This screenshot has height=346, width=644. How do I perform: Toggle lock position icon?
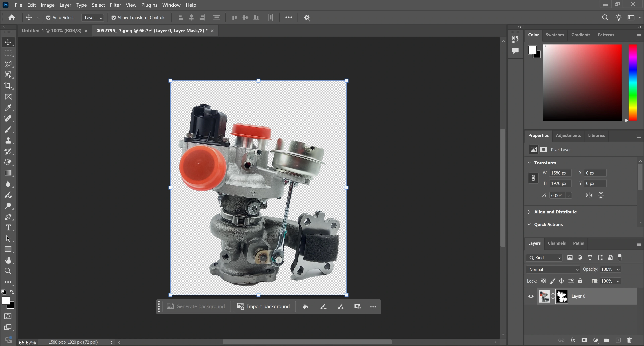click(x=561, y=281)
